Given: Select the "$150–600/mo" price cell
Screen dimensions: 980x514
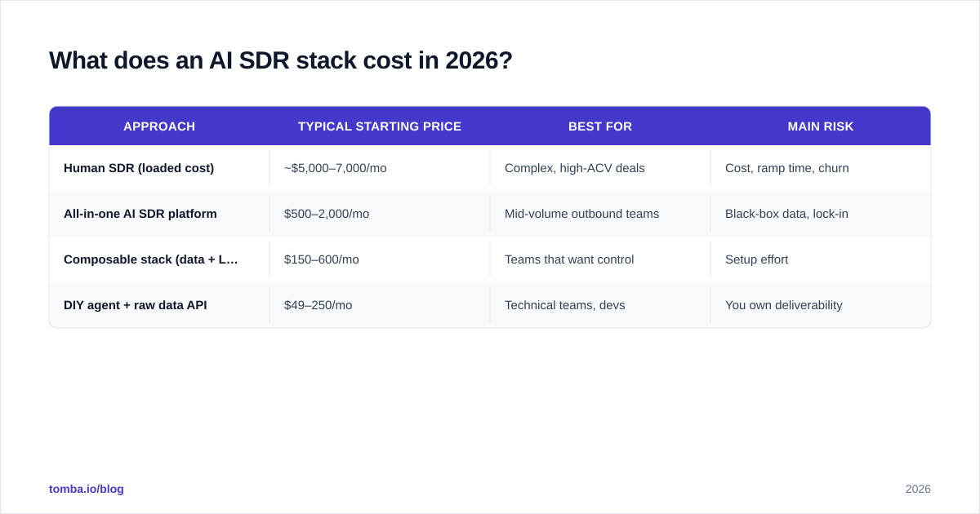Looking at the screenshot, I should point(380,259).
